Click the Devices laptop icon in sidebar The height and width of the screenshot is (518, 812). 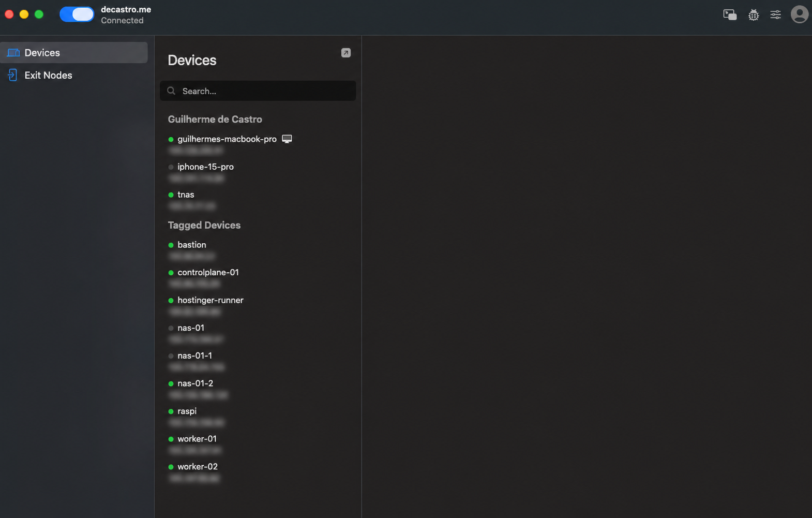tap(13, 53)
